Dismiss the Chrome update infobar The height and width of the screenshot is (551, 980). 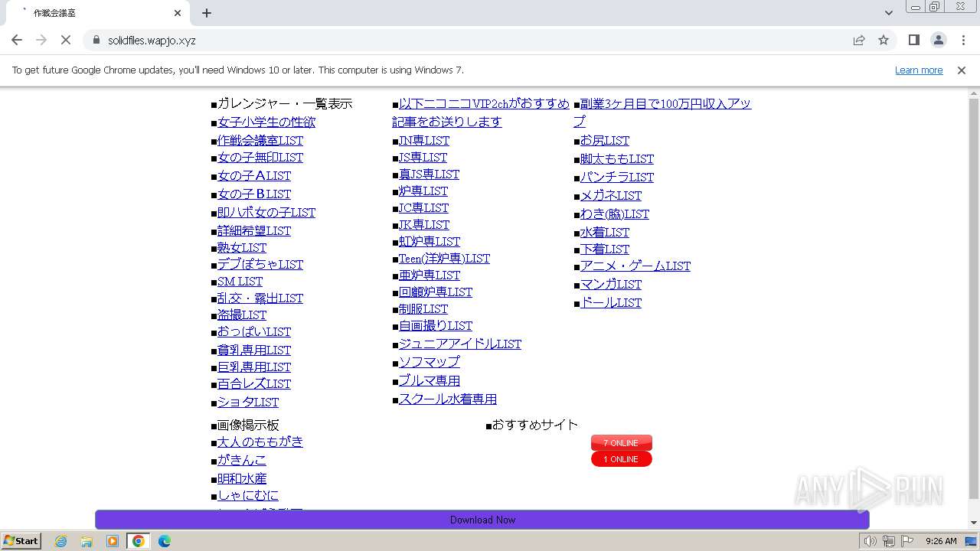point(962,70)
